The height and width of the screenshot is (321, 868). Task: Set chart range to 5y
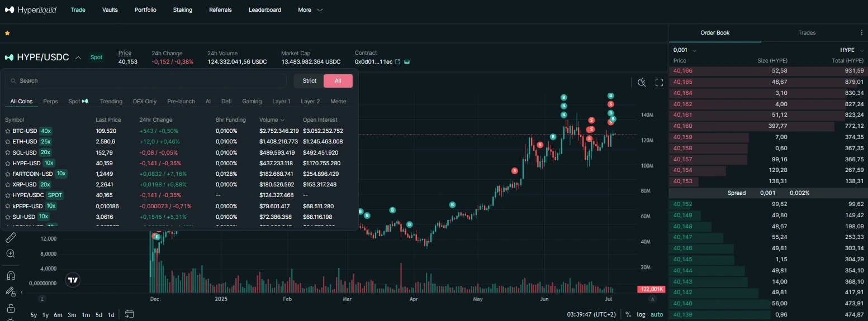point(34,315)
